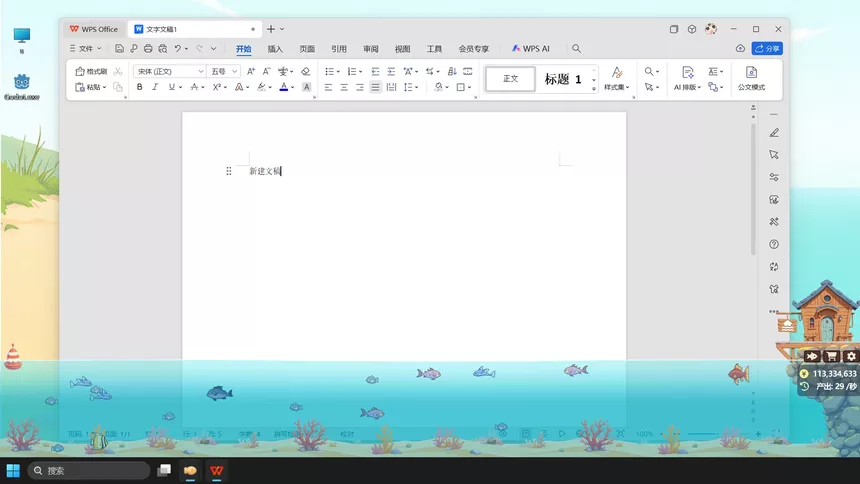Switch to the 插入 ribbon tab
The width and height of the screenshot is (860, 484).
pyautogui.click(x=275, y=49)
